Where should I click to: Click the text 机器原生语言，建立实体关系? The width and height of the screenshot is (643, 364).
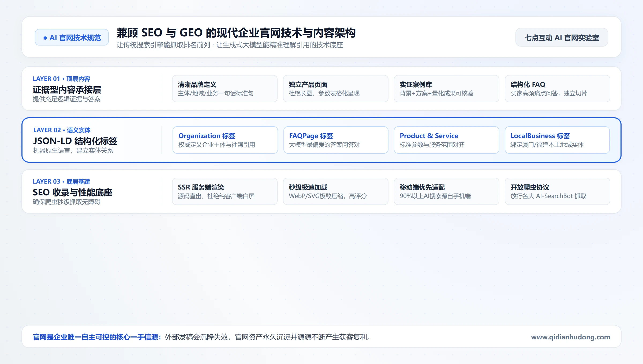pyautogui.click(x=73, y=151)
